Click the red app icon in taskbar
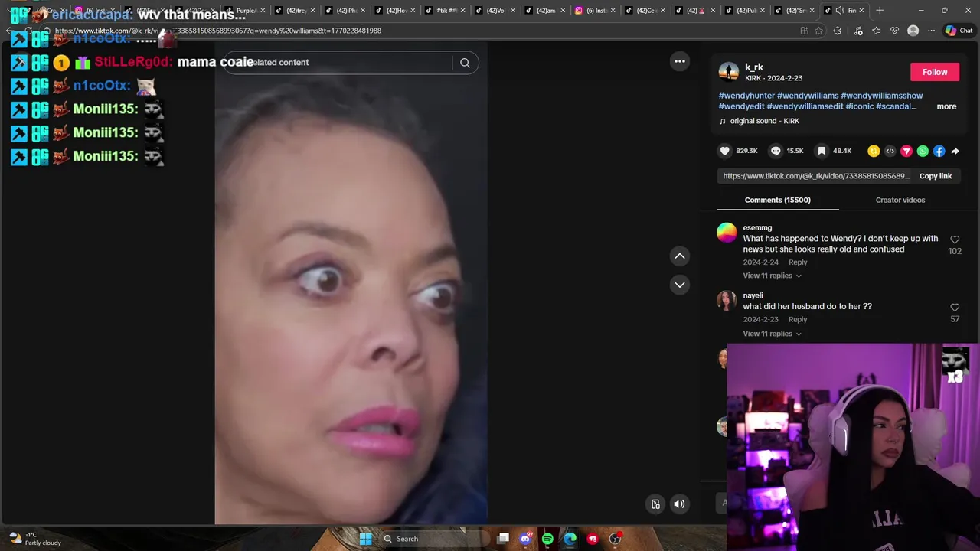Viewport: 980px width, 551px height. point(593,539)
